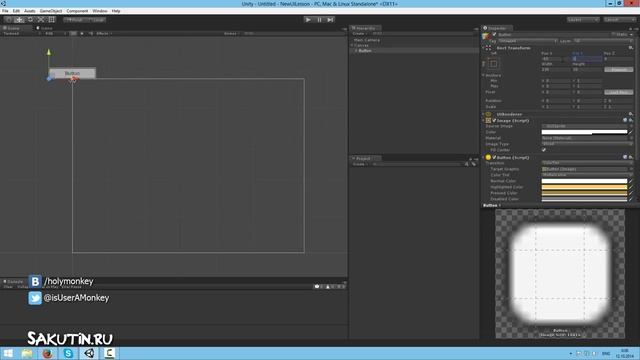640x360 pixels.
Task: Select the Button object in Hierarchy
Action: pyautogui.click(x=365, y=51)
